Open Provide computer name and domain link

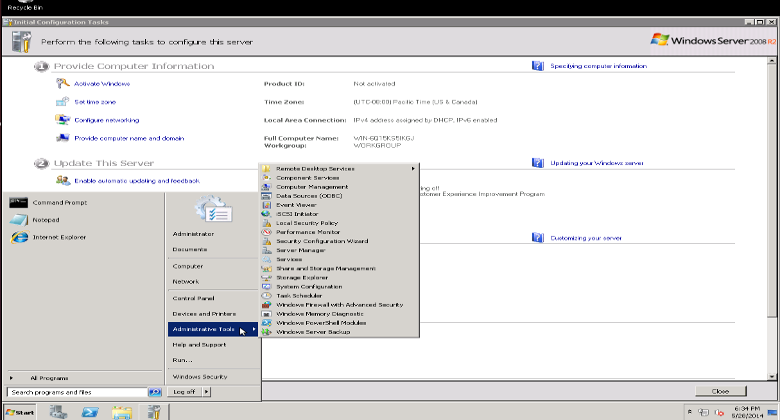coord(129,138)
